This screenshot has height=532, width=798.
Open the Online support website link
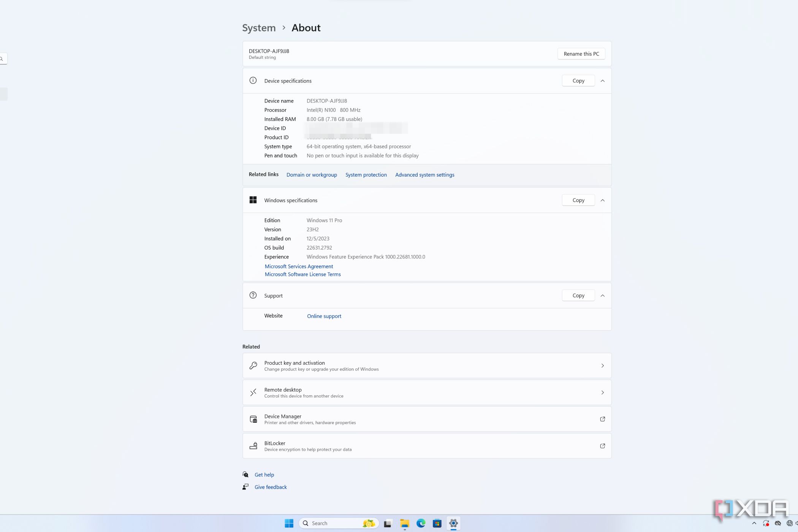tap(324, 316)
